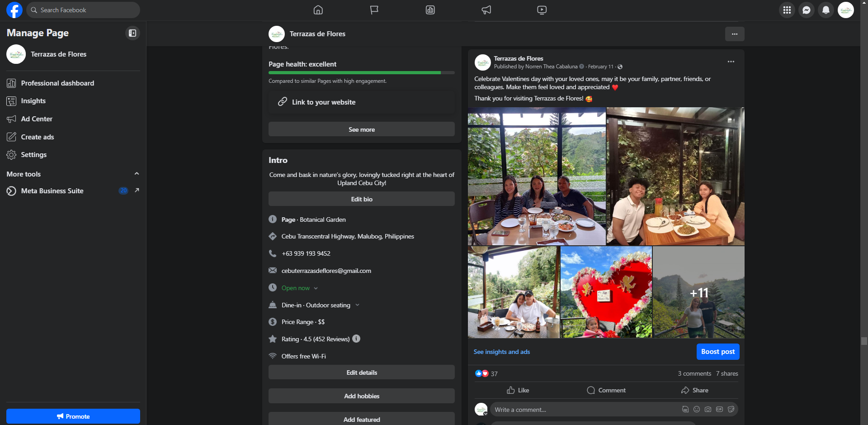
Task: Open Meta Business Suite
Action: point(73,191)
